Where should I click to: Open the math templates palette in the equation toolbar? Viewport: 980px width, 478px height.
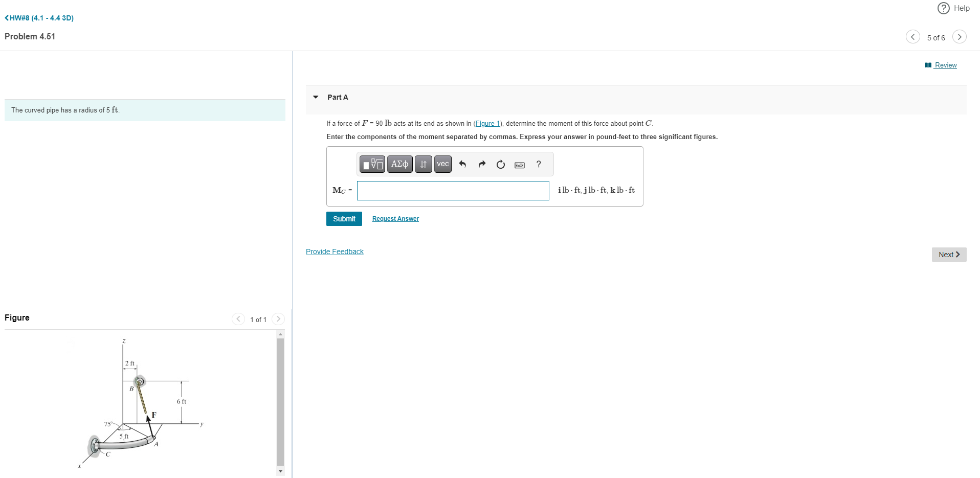click(x=372, y=164)
